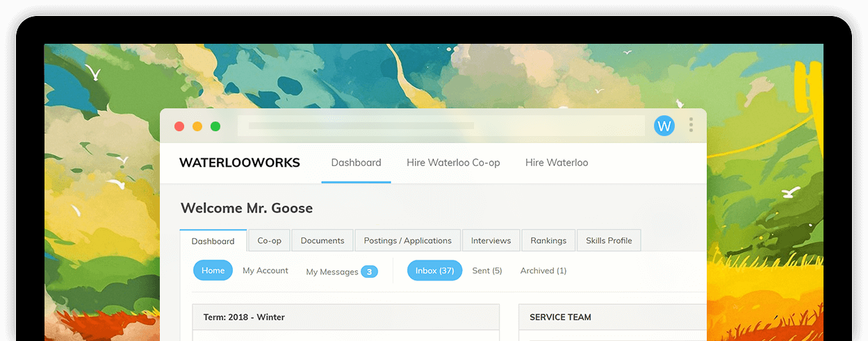The image size is (868, 341).
Task: Click the My Messages badge showing 3
Action: 370,272
